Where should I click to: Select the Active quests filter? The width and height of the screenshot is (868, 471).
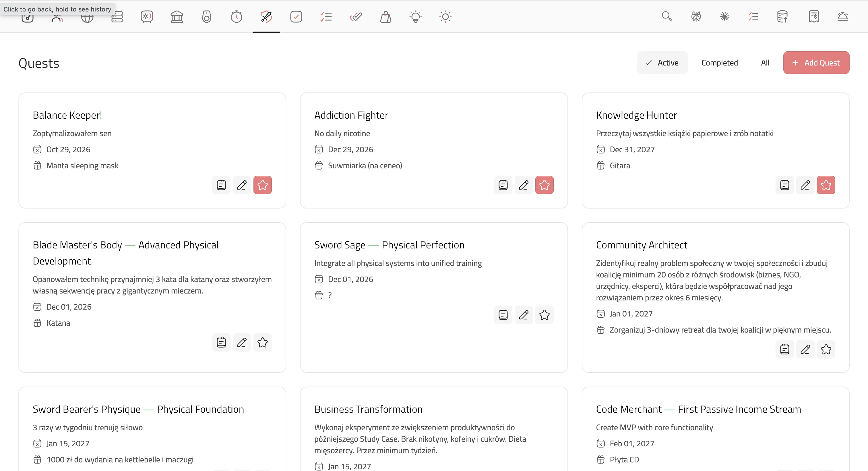[662, 63]
